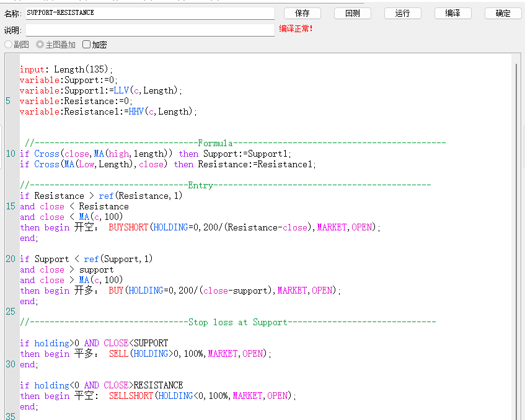This screenshot has width=525, height=420.
Task: Click the 'if holding<0 AND CLOSE>RESISTANCE' line
Action: tap(102, 385)
